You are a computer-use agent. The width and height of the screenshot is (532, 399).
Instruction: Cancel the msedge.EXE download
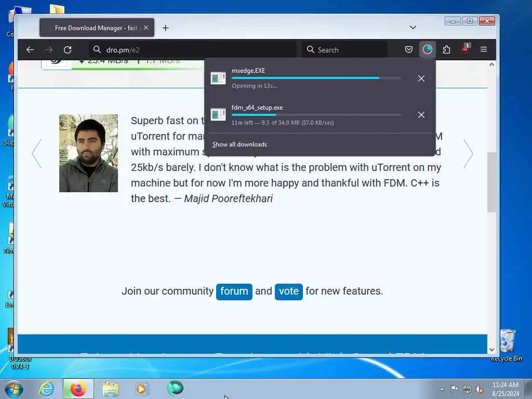(x=421, y=78)
